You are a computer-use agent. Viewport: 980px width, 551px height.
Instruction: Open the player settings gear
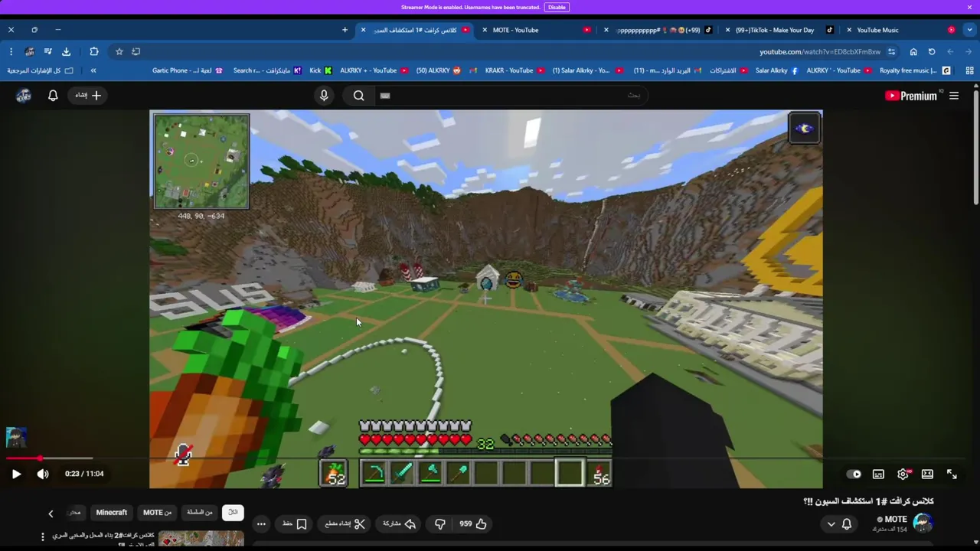pos(903,474)
